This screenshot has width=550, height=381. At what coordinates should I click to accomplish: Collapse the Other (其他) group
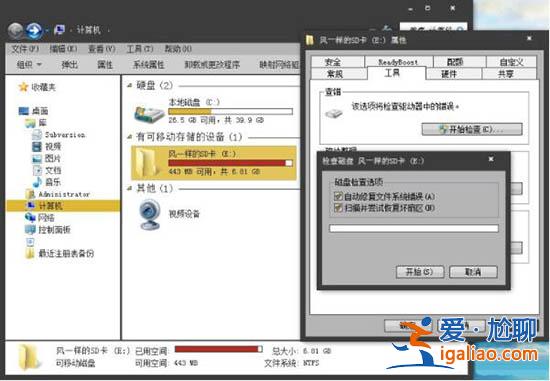(x=130, y=188)
